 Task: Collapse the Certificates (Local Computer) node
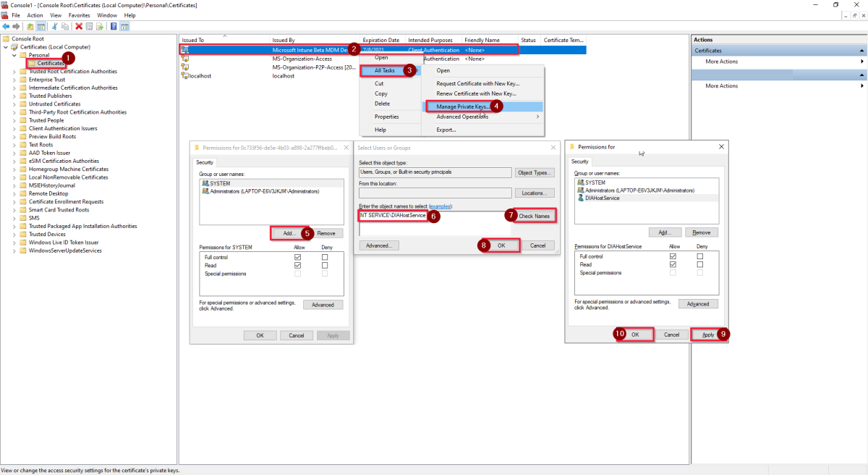(x=6, y=47)
